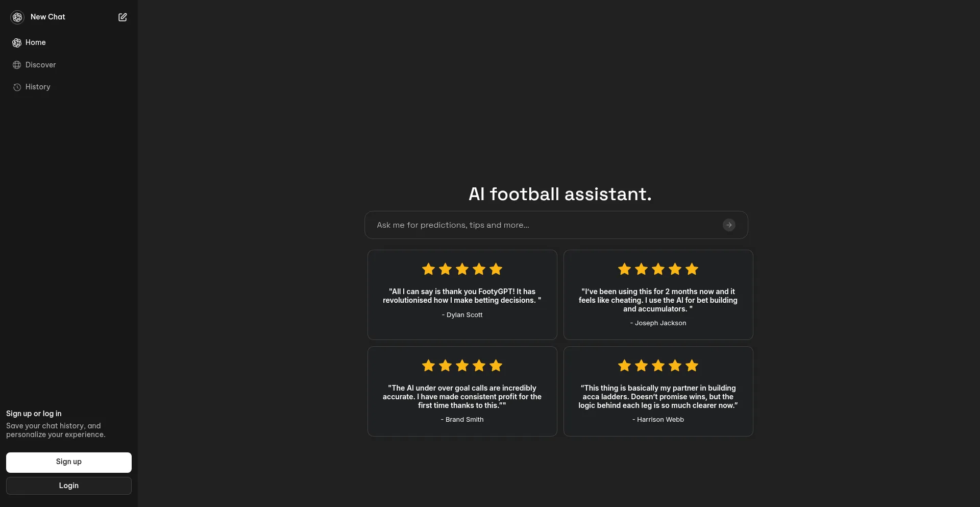
Task: Open the Home navigation item
Action: (35, 42)
